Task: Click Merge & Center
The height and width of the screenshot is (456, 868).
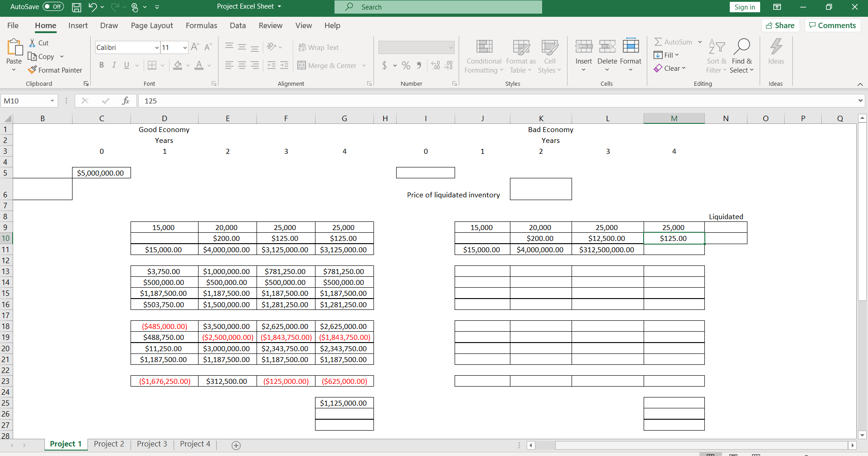Action: point(327,65)
